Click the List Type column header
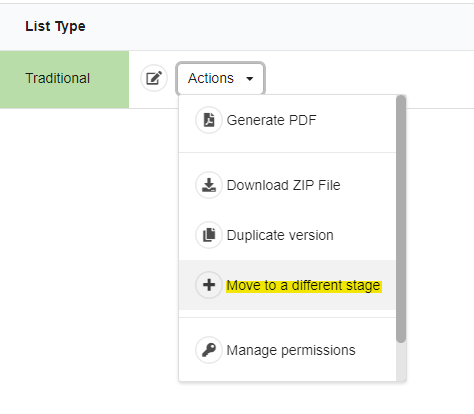Image resolution: width=474 pixels, height=414 pixels. [55, 26]
